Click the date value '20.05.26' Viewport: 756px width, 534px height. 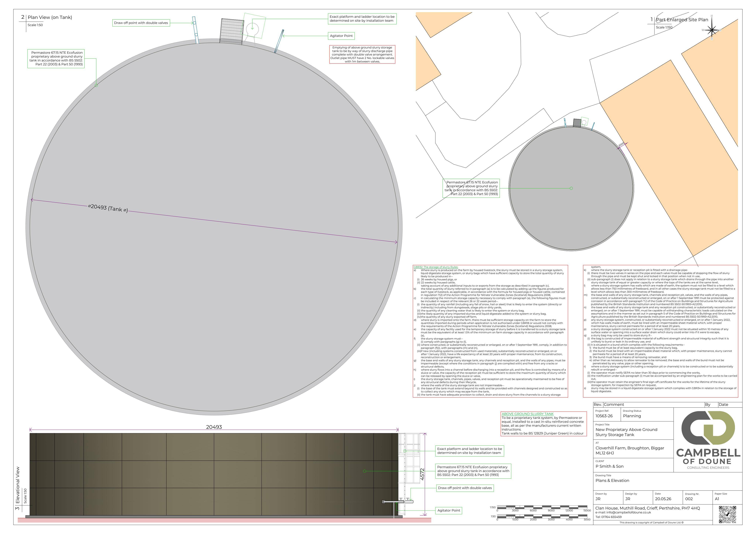click(663, 499)
